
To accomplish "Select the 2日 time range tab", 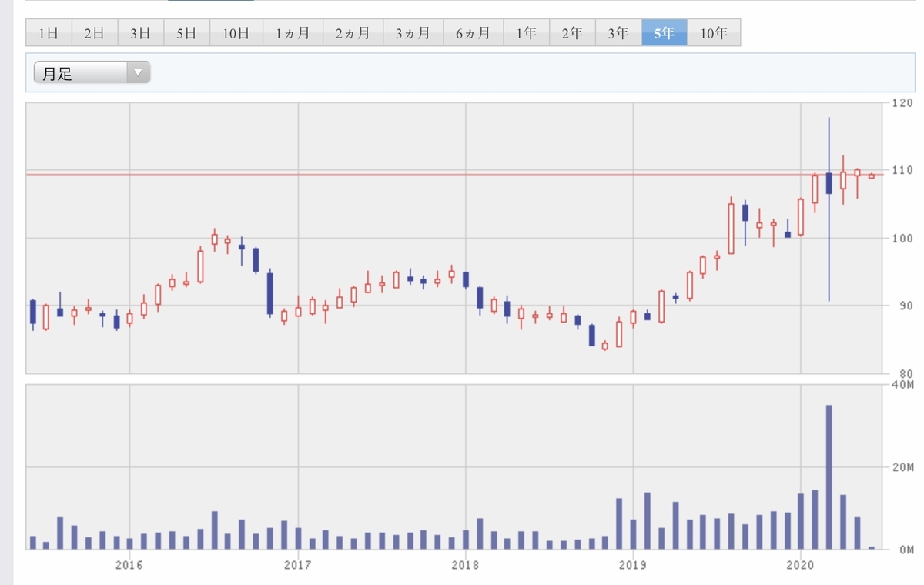I will tap(95, 34).
